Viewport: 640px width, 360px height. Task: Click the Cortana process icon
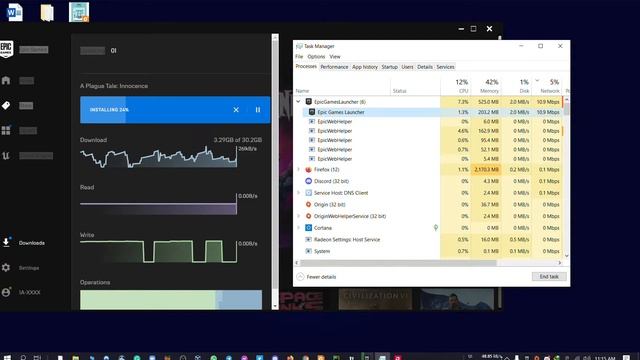coord(309,228)
